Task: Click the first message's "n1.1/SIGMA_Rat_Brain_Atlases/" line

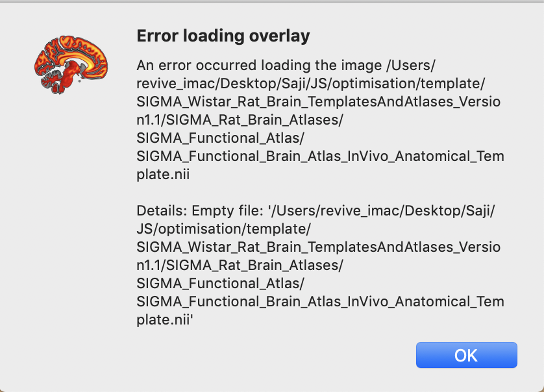Action: 240,121
